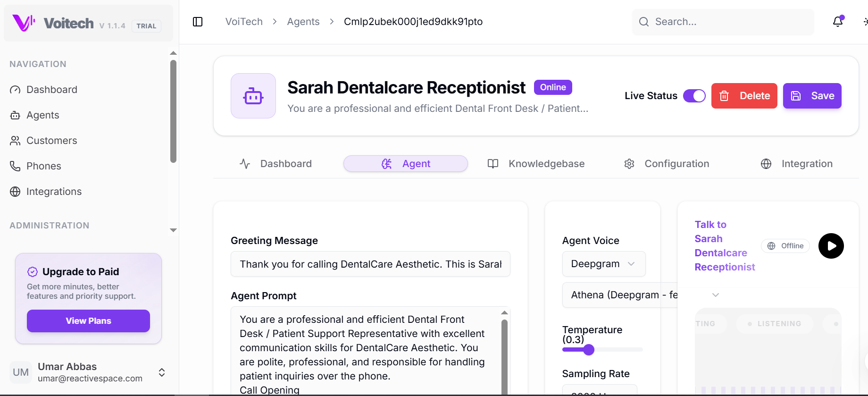Open the notifications bell
Viewport: 868px width, 396px height.
(838, 22)
